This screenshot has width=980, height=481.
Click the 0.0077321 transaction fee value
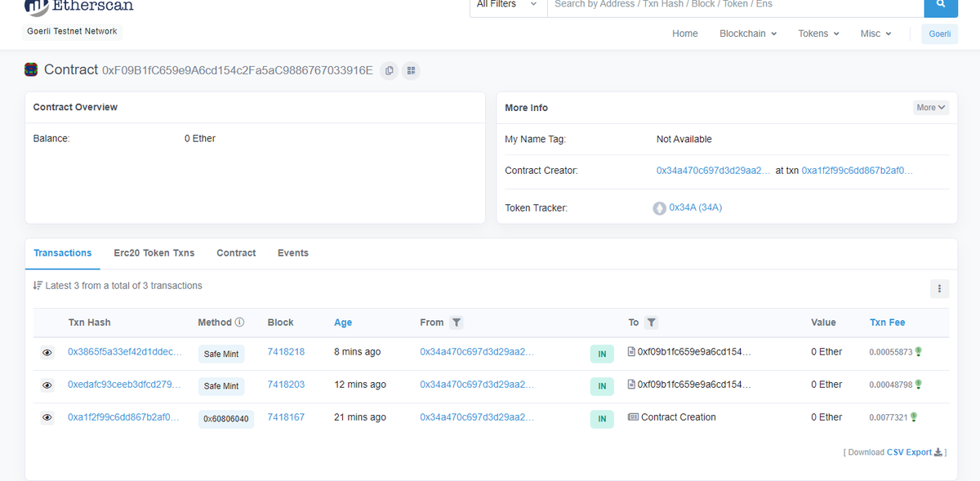[x=889, y=417]
